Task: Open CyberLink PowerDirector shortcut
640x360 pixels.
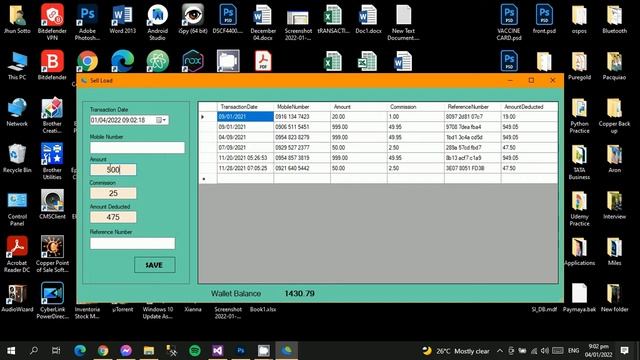Action: (52, 300)
